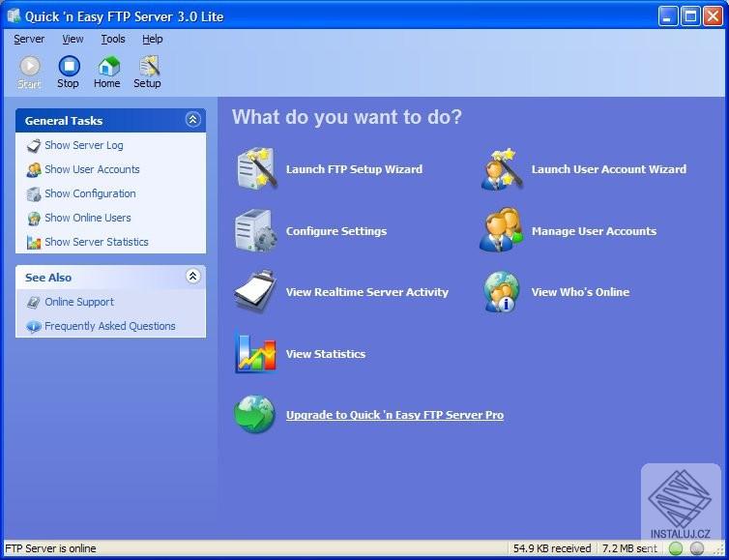Click the grayed Start toolbar icon
Viewport: 729px width, 560px height.
pos(30,67)
